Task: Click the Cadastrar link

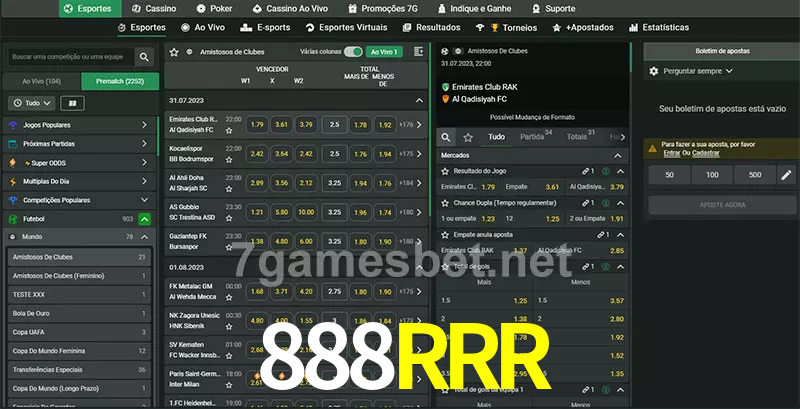Action: (x=706, y=153)
